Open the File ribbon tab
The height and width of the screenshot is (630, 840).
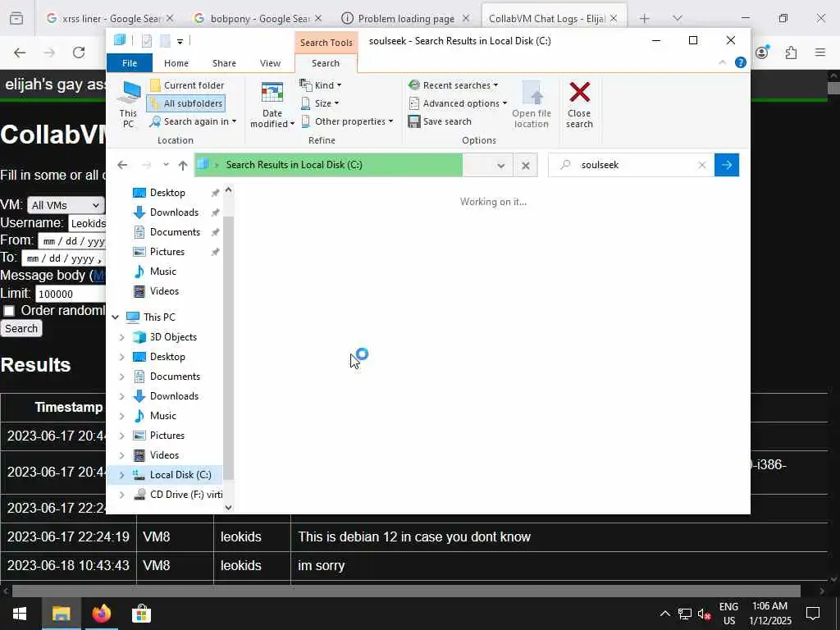(130, 63)
